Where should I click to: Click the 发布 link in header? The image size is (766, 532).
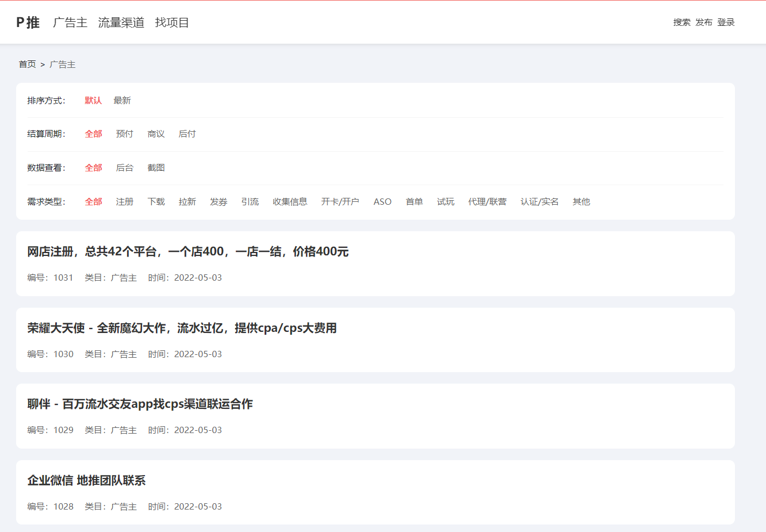point(703,22)
